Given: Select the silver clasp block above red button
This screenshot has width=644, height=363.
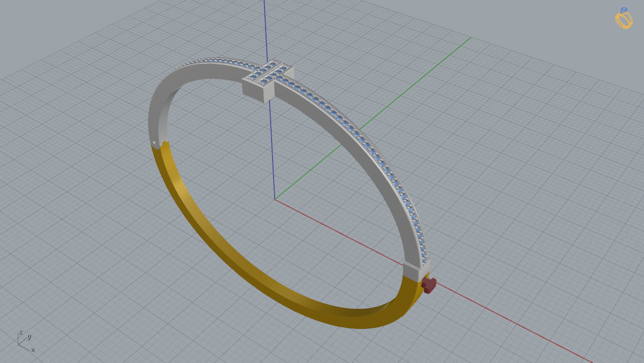Looking at the screenshot, I should point(416,270).
